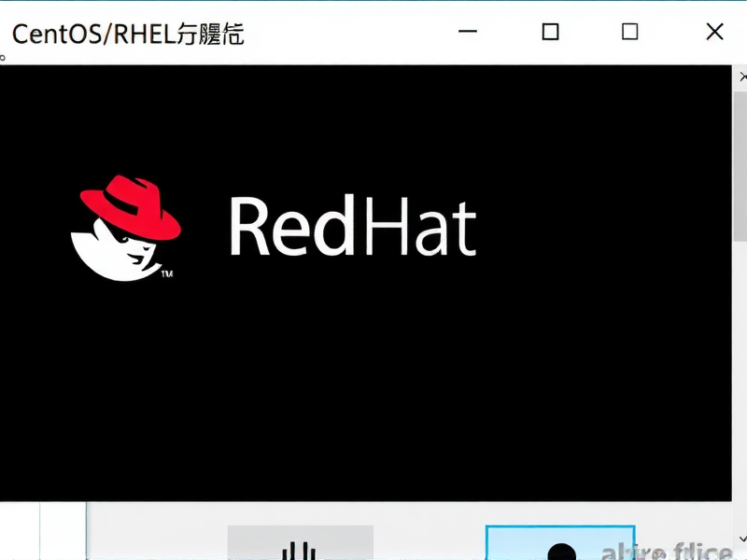Click the Red Hat wordmark text on the splash
The width and height of the screenshot is (747, 560).
(x=352, y=224)
